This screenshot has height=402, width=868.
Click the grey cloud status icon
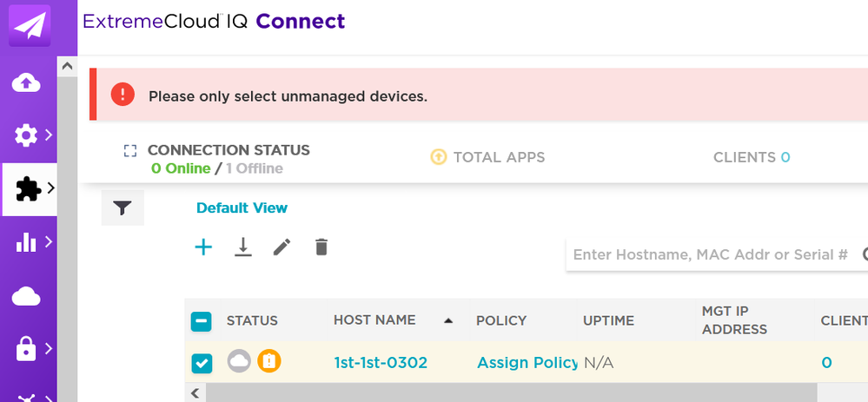(239, 362)
